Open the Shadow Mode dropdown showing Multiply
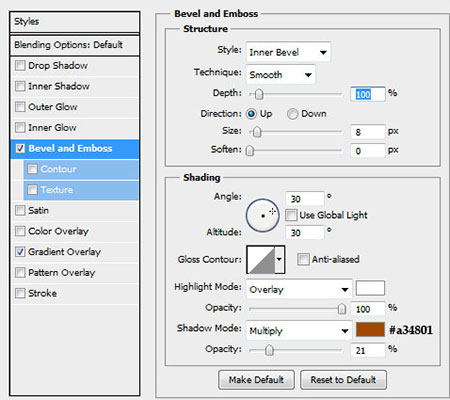The image size is (450, 400). [x=299, y=331]
